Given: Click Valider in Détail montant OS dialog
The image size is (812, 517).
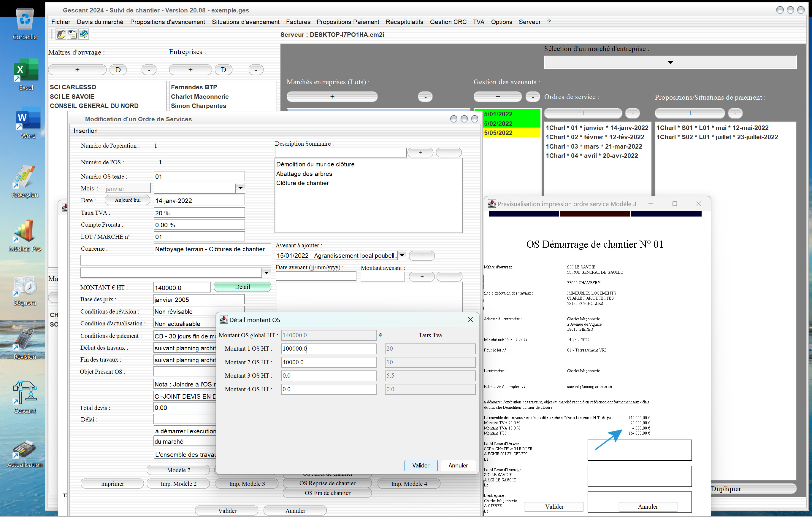Looking at the screenshot, I should (421, 465).
